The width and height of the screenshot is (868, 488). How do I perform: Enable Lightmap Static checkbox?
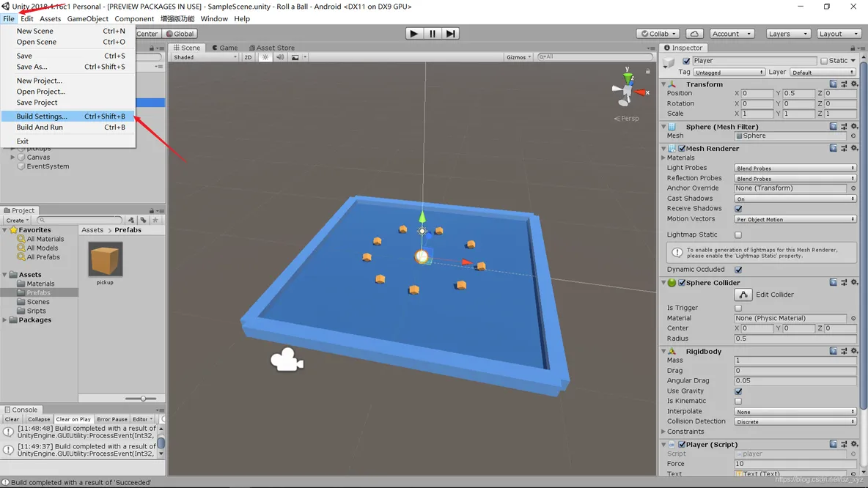tap(738, 235)
